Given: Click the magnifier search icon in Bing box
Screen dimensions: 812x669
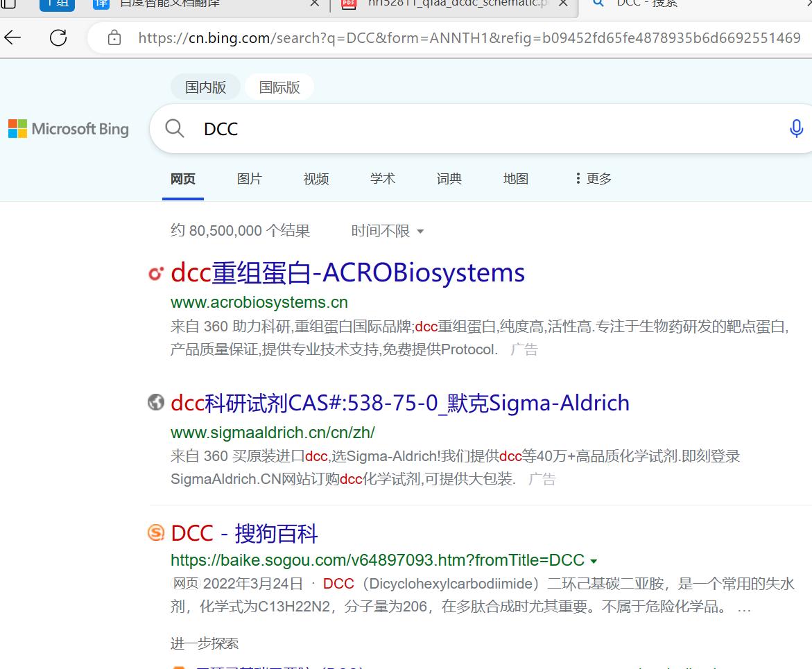Looking at the screenshot, I should [175, 128].
